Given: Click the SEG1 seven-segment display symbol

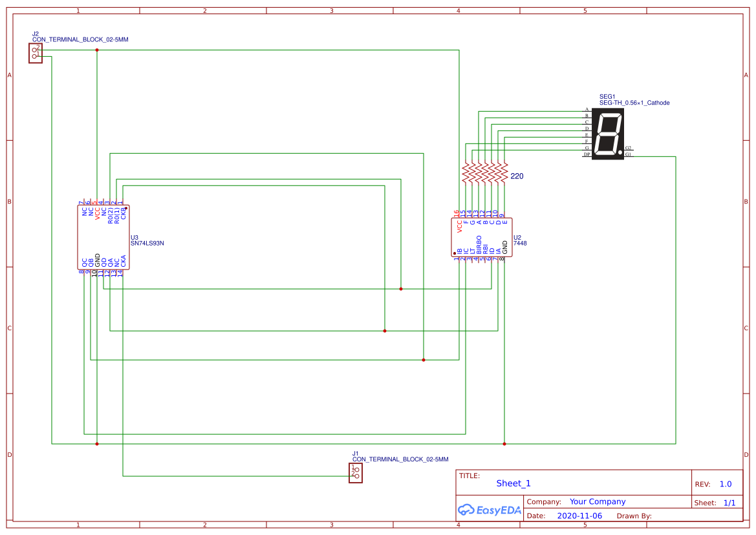Looking at the screenshot, I should pyautogui.click(x=607, y=132).
